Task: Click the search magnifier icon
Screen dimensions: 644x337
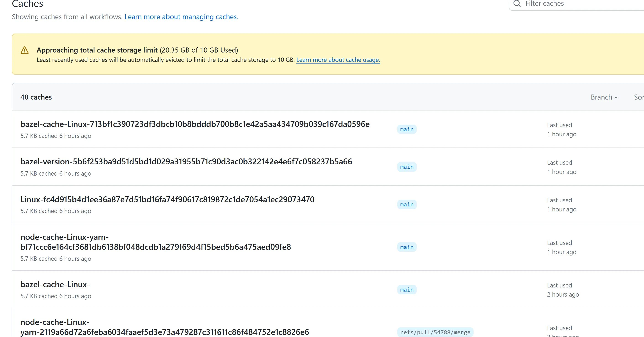Action: pyautogui.click(x=517, y=3)
